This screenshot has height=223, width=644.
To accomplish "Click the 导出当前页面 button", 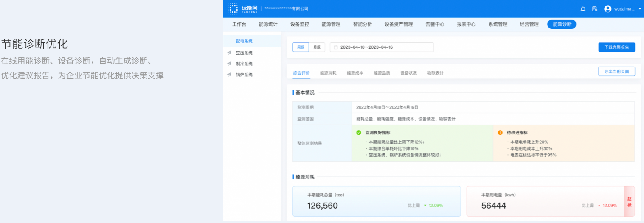I will (x=616, y=71).
